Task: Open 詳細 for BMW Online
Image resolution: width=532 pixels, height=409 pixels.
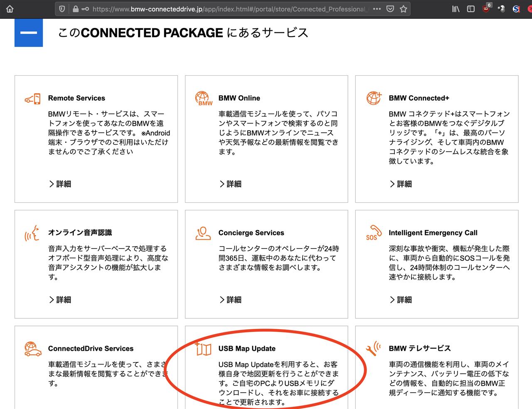Action: pos(231,184)
